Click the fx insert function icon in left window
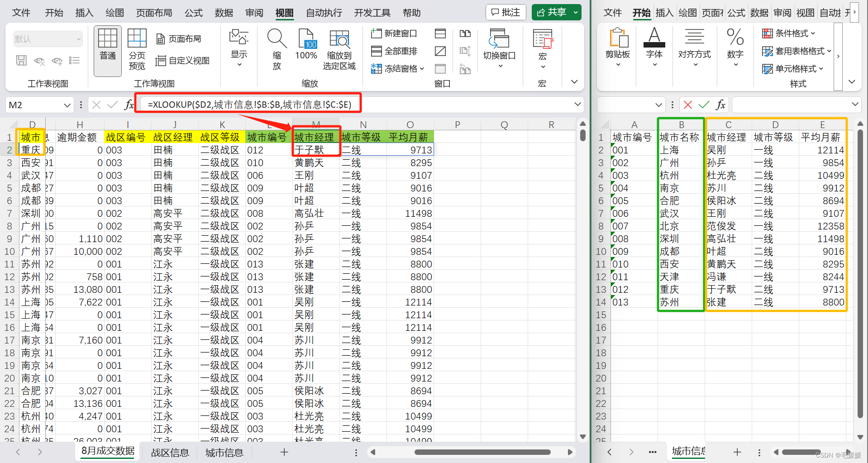 129,105
